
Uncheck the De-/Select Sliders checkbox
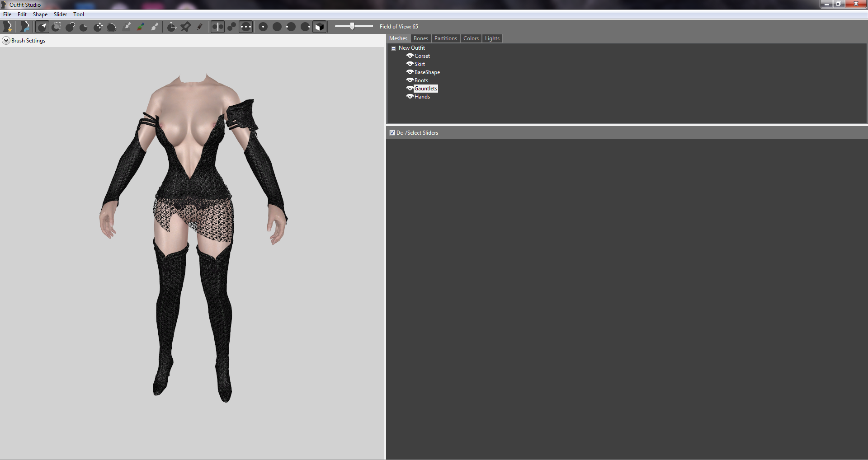click(x=392, y=133)
